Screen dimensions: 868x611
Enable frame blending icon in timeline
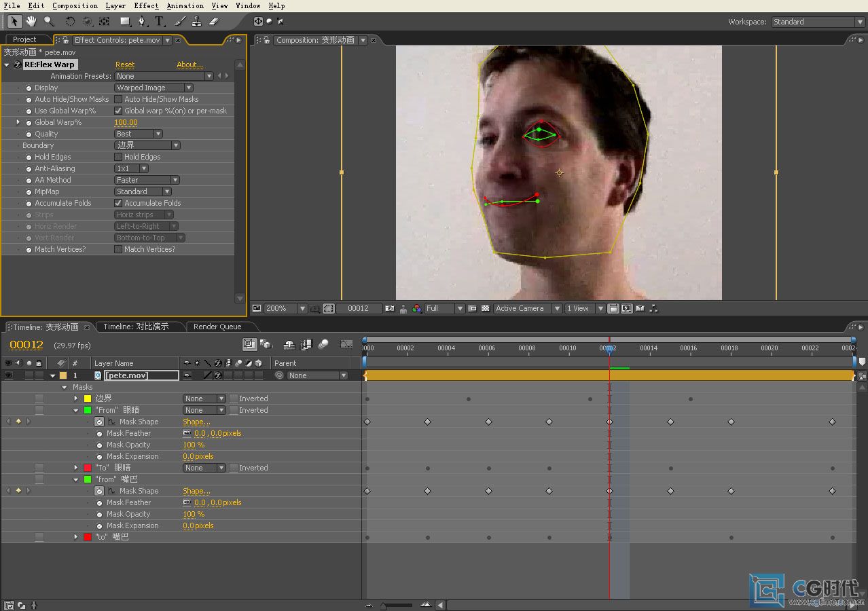click(306, 345)
